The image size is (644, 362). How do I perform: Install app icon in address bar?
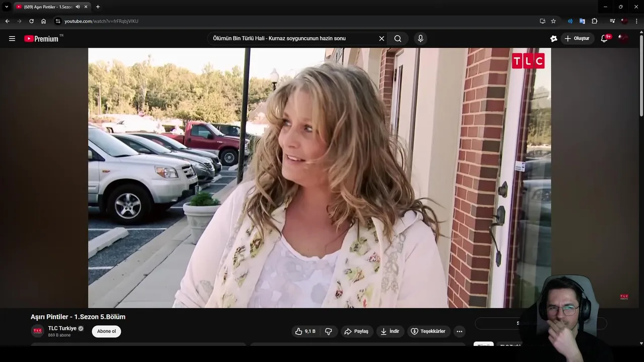point(542,21)
